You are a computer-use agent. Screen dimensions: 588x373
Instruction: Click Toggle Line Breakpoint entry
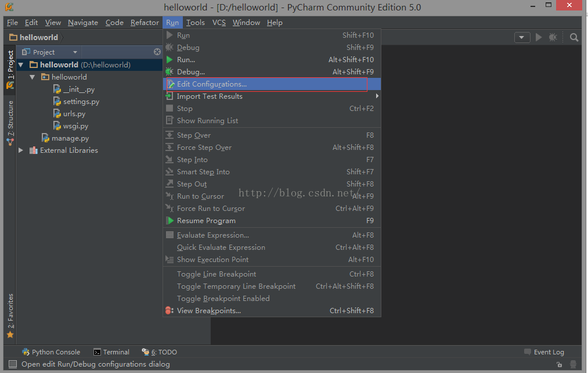coord(272,274)
